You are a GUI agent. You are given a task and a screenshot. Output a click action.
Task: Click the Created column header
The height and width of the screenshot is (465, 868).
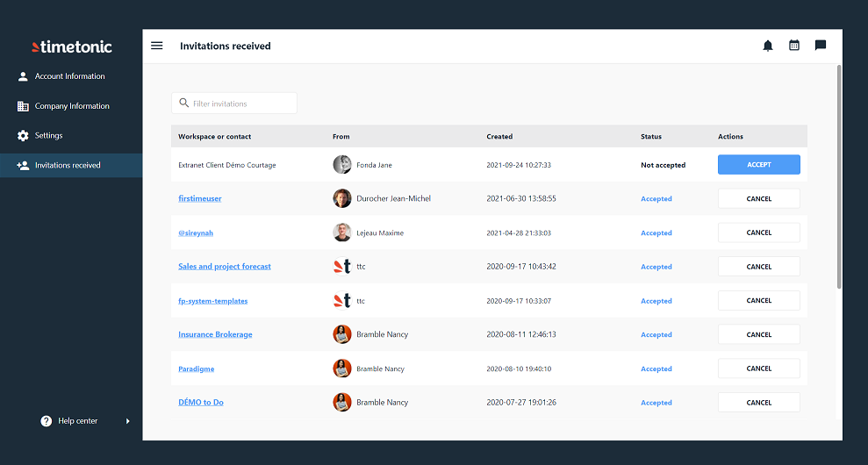coord(499,137)
